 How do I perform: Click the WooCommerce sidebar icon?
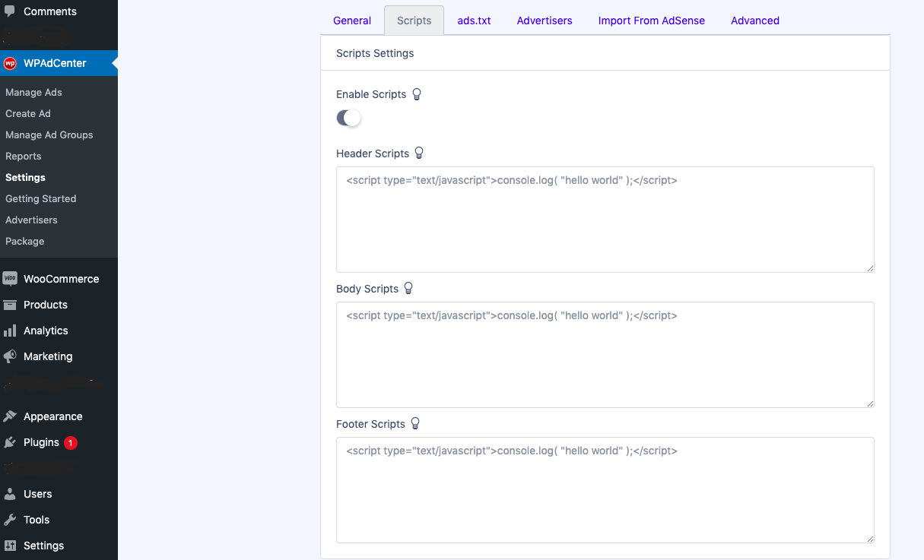pyautogui.click(x=11, y=278)
